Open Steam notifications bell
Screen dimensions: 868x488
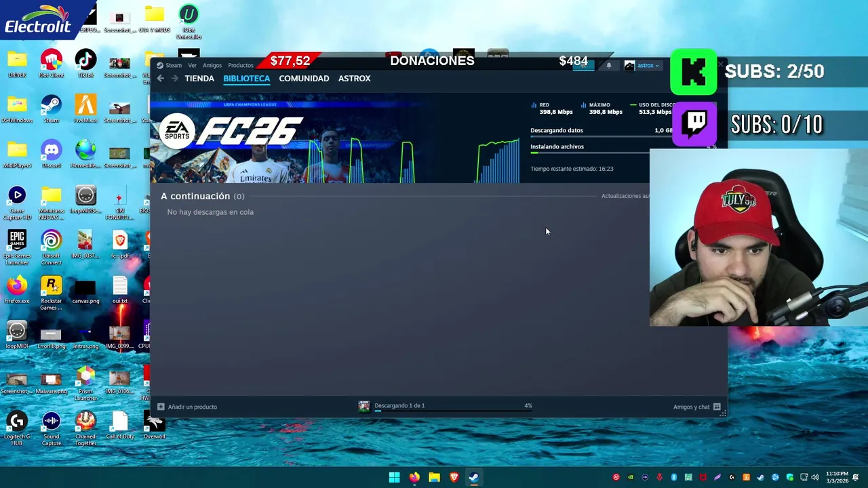click(x=609, y=66)
